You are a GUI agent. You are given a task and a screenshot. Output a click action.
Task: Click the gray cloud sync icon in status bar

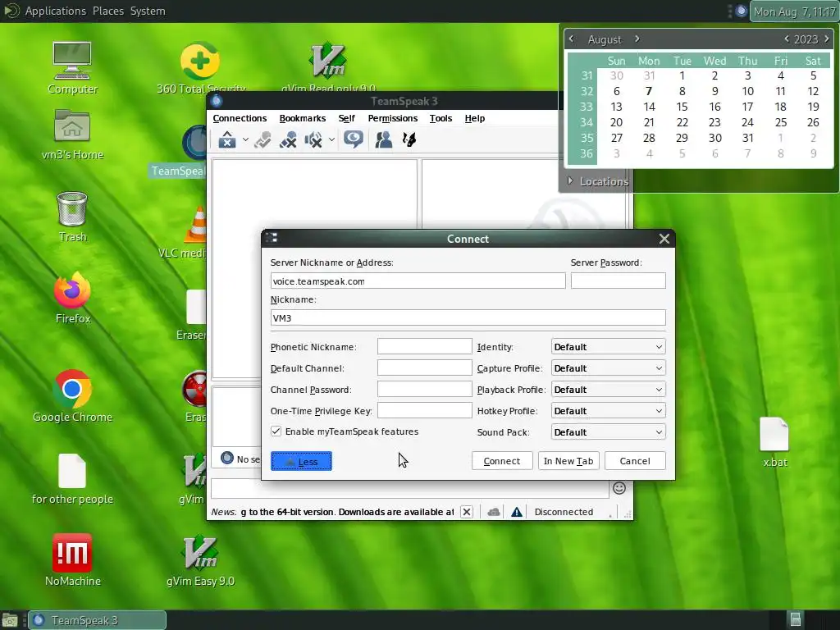(x=494, y=512)
